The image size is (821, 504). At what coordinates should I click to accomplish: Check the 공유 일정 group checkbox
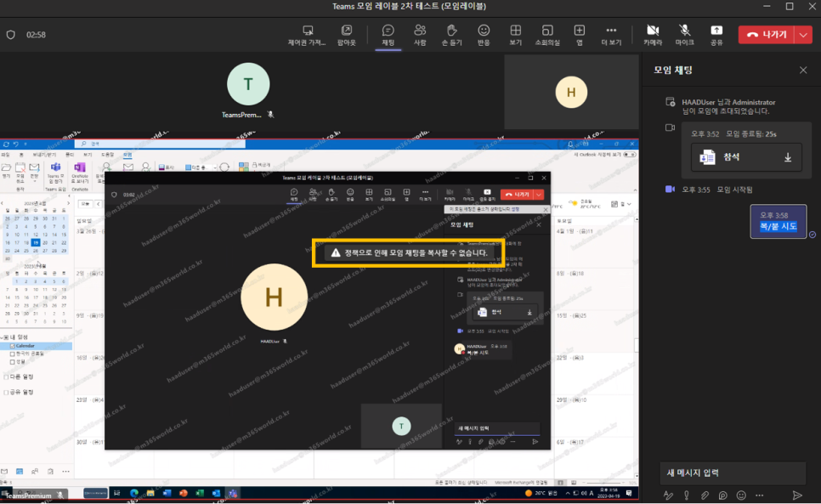point(6,392)
